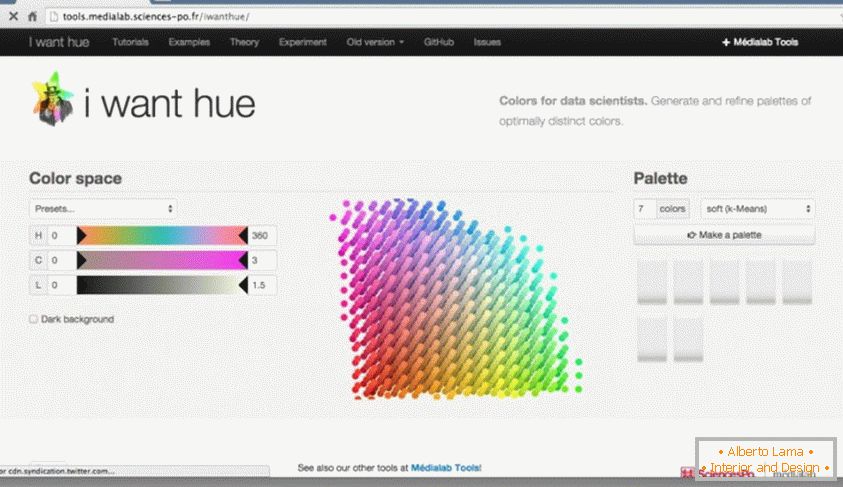Click the left handle of chroma slider
This screenshot has height=487, width=843.
[81, 260]
